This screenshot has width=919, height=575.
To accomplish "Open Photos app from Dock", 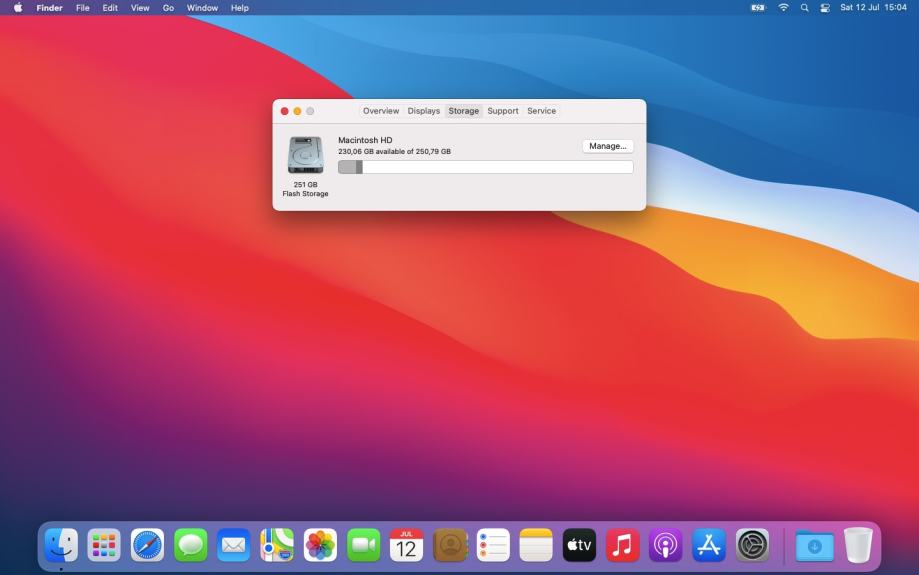I will coord(320,545).
